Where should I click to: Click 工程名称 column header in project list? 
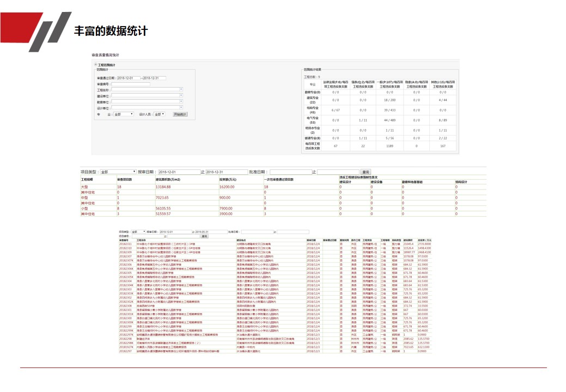point(141,240)
